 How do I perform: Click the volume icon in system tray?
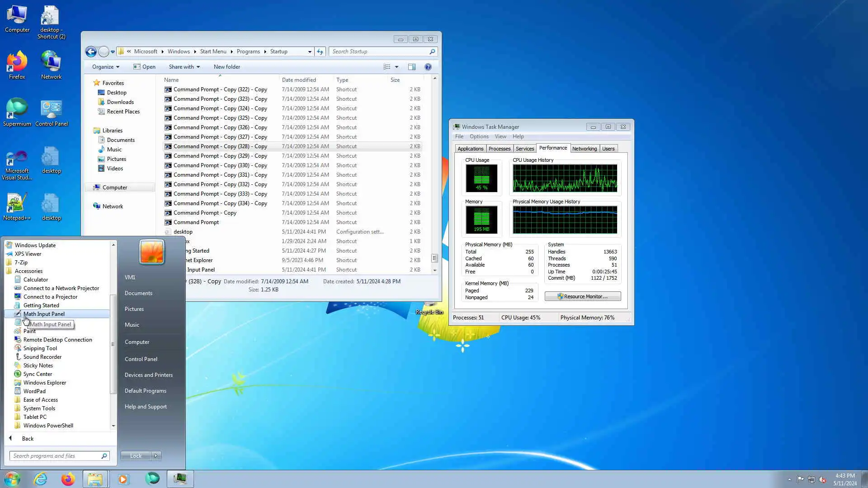point(822,479)
